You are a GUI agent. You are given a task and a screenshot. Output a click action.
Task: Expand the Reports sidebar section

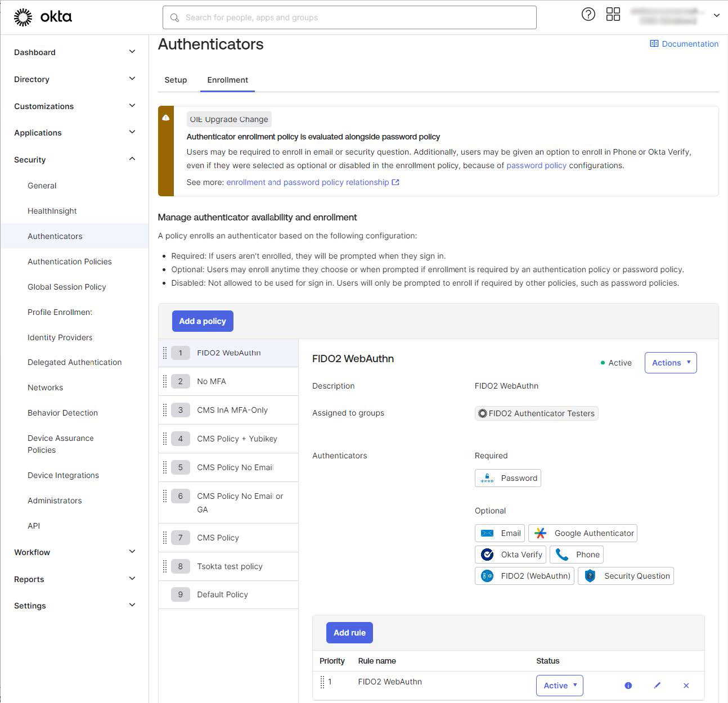point(132,579)
